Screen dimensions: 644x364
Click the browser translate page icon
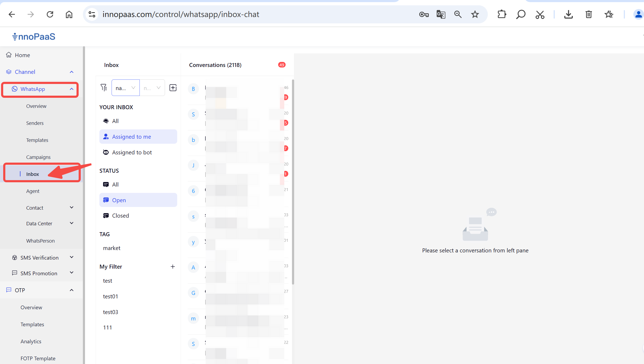point(441,14)
